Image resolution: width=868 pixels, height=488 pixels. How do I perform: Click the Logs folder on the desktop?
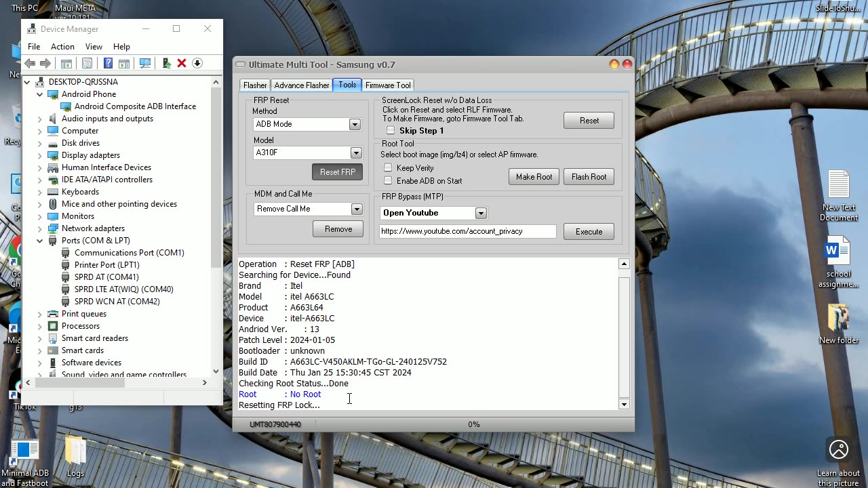[75, 457]
